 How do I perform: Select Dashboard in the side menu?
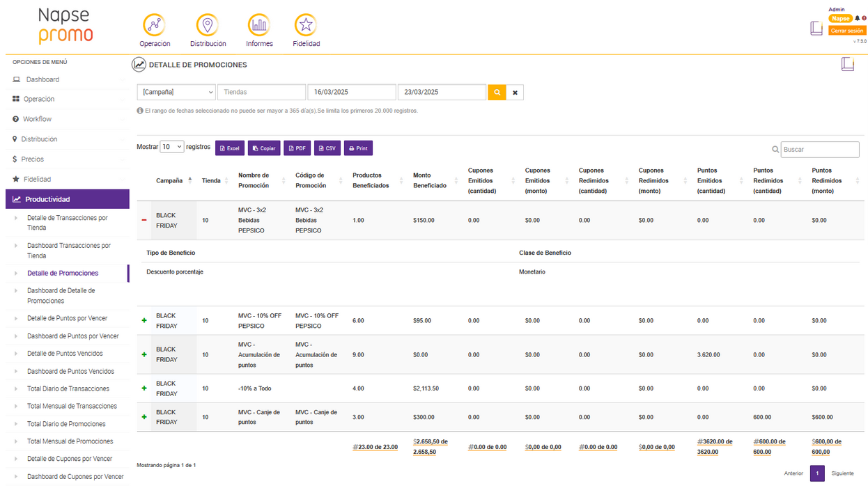click(x=42, y=79)
